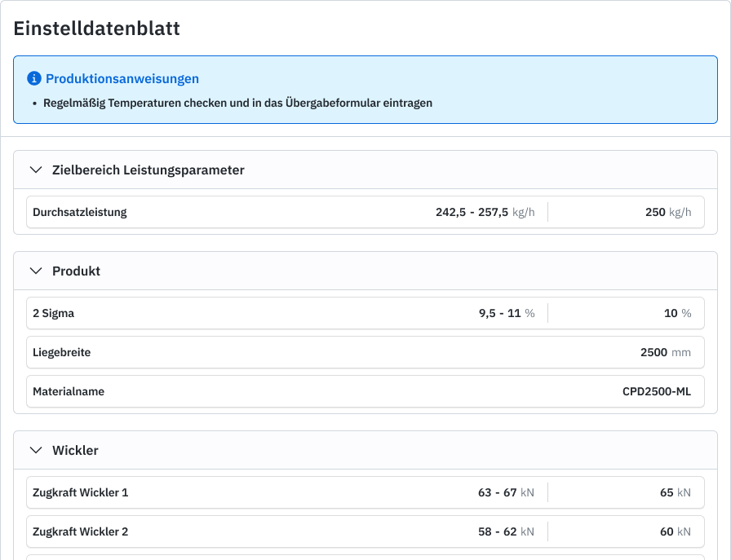Collapse the Zielbereich Leistungsparameter section chevron
Viewport: 731px width, 560px height.
tap(35, 170)
